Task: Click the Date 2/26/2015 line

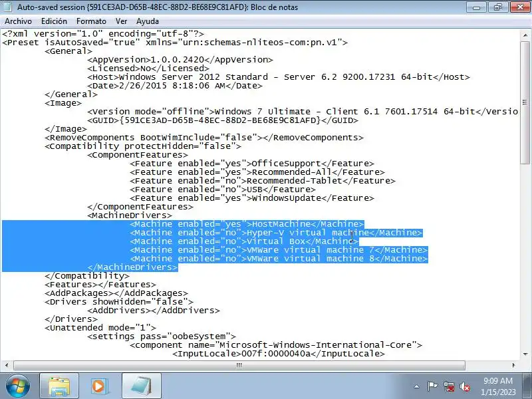Action: click(x=175, y=86)
